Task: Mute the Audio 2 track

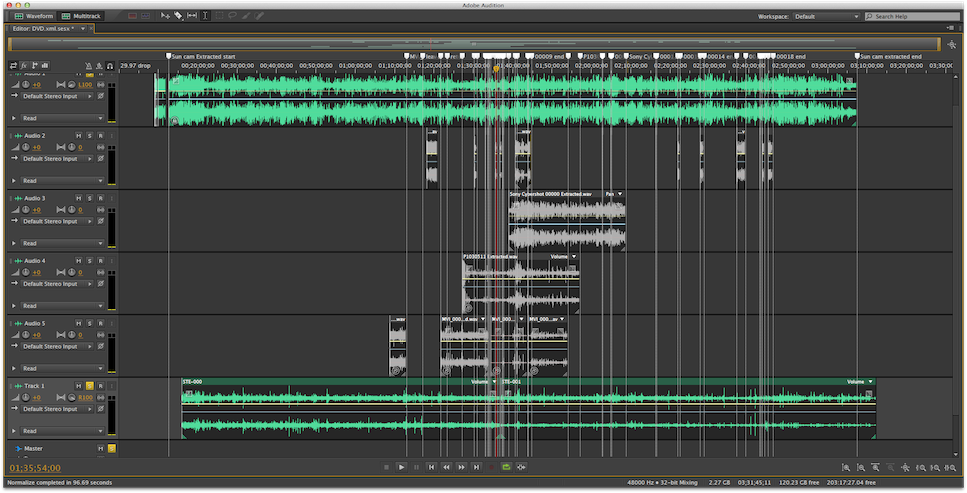Action: [78, 135]
